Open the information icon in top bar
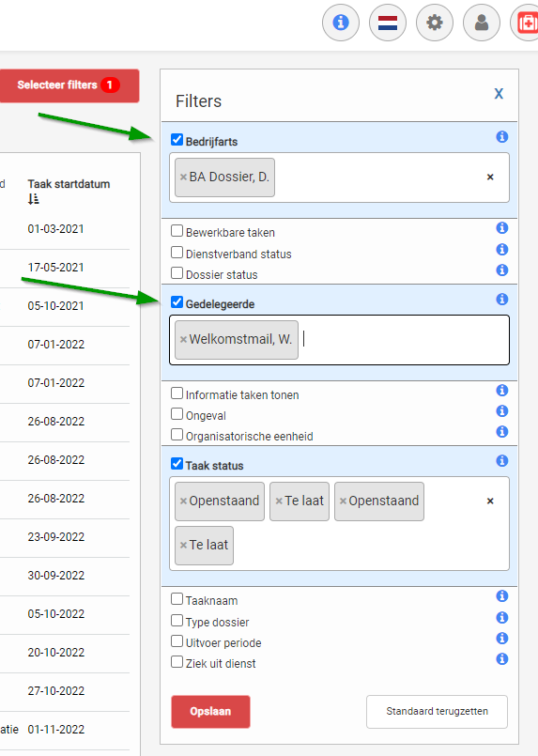This screenshot has height=756, width=538. pyautogui.click(x=341, y=23)
